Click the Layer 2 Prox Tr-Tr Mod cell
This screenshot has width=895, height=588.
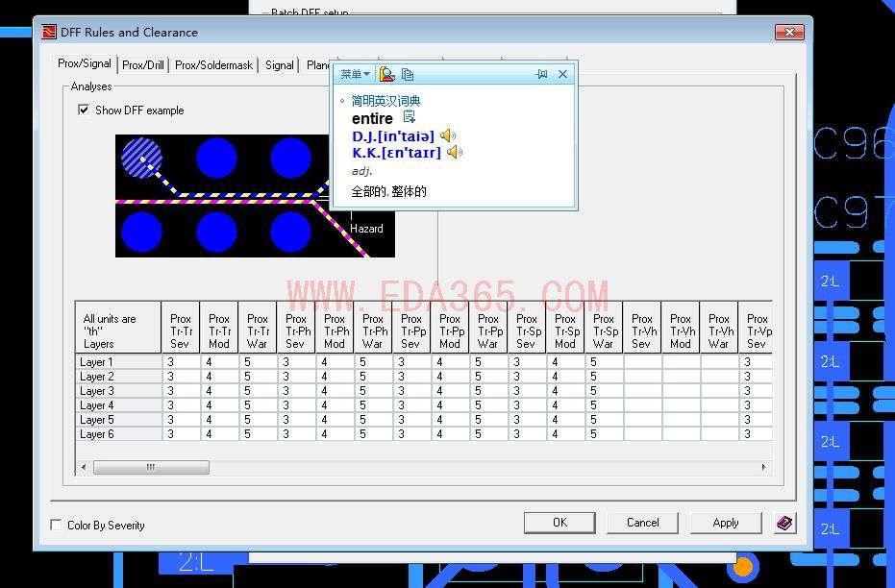pyautogui.click(x=219, y=377)
